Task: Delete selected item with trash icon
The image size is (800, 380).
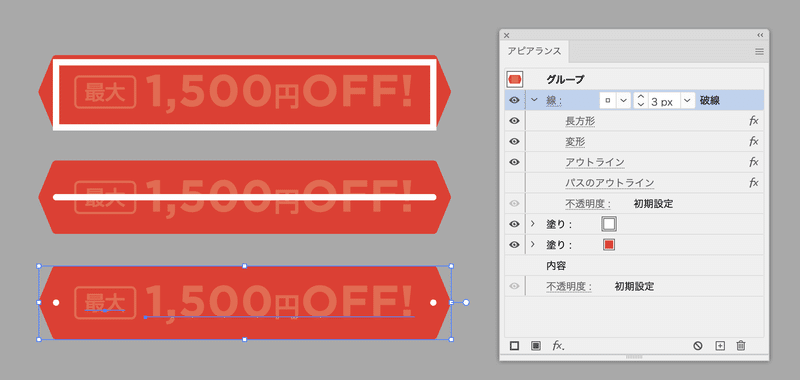Action: point(741,346)
